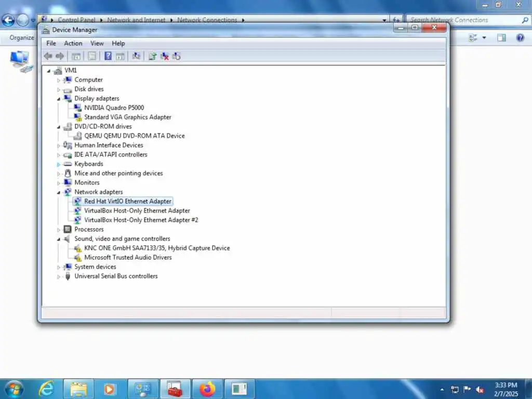Click Update Driver Software toolbar icon

click(152, 56)
